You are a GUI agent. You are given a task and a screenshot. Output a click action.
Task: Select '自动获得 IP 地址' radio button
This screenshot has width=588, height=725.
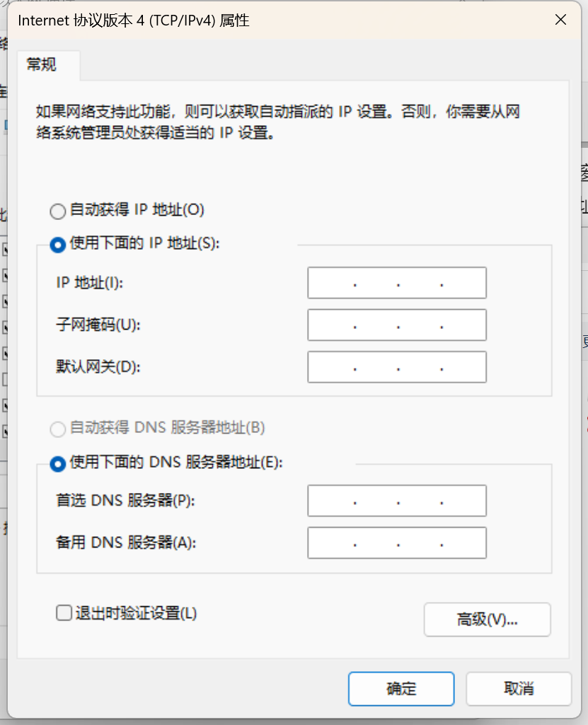click(x=57, y=211)
